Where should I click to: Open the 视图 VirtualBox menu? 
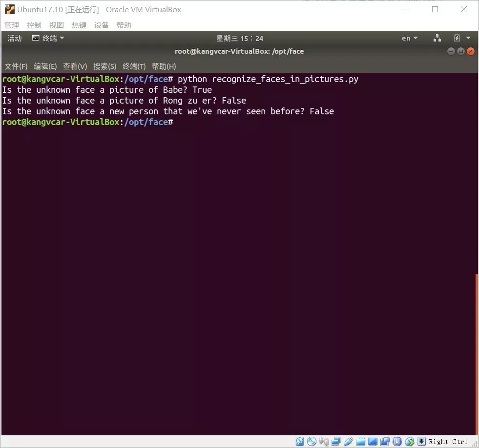pyautogui.click(x=57, y=25)
